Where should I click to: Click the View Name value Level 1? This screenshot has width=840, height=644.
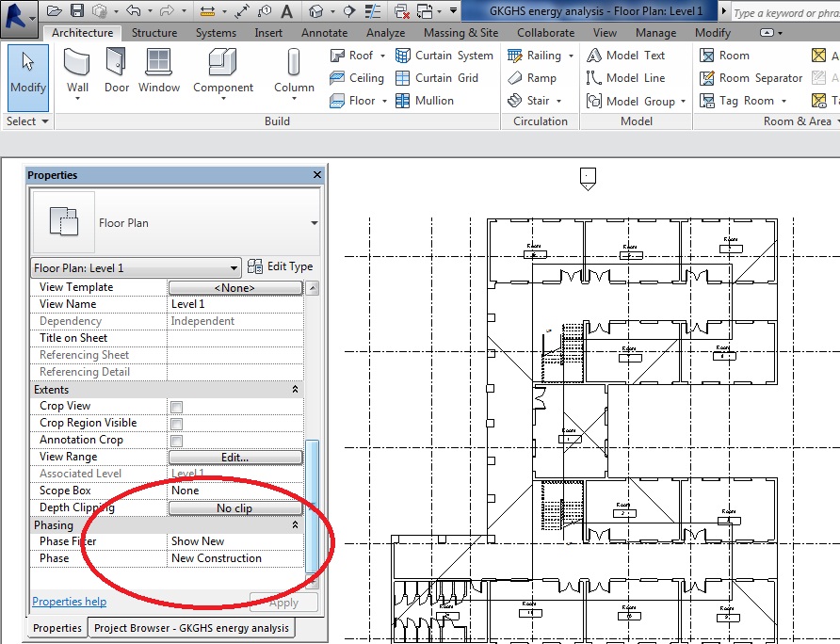235,304
